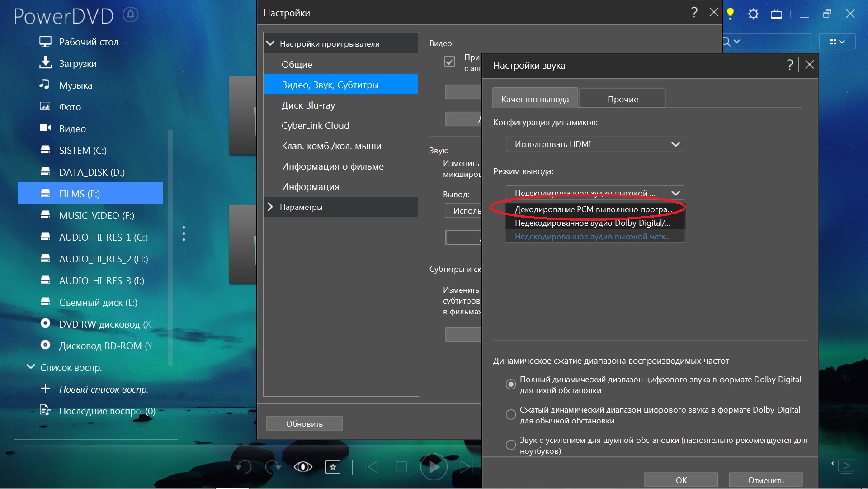Click the bookmark star icon
Screen dimensions: 868x489
pos(333,467)
